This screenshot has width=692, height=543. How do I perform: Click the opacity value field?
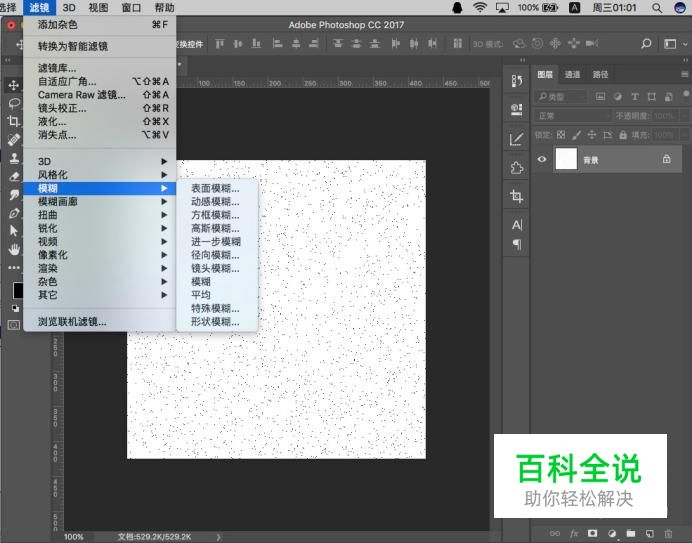point(666,116)
